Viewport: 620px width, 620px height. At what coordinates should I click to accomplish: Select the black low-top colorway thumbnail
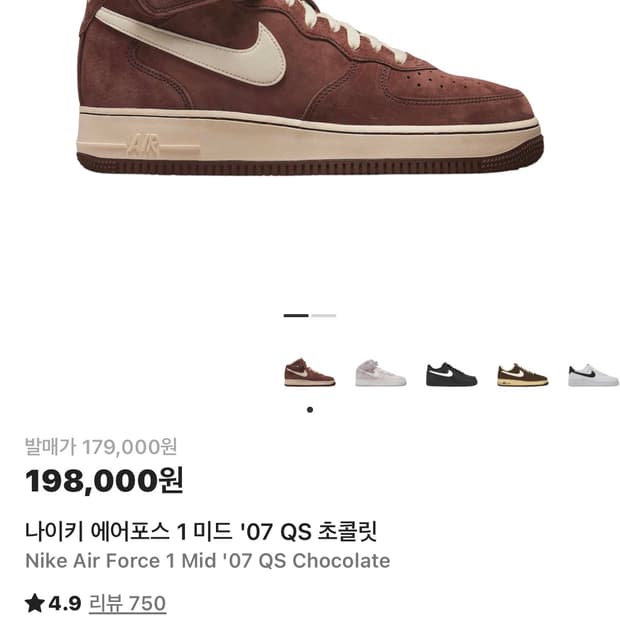(452, 374)
